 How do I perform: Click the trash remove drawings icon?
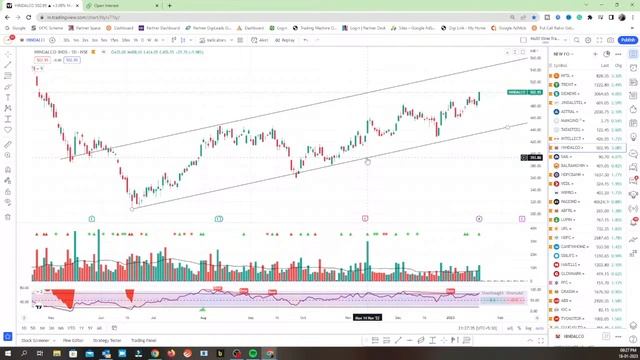point(8,217)
